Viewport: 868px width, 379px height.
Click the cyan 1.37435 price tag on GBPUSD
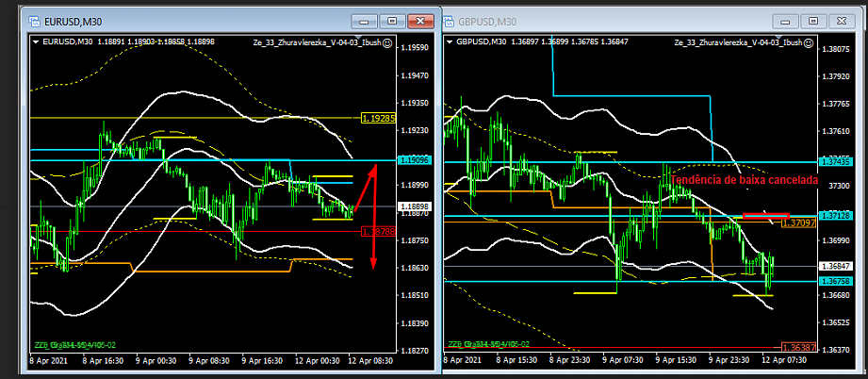pyautogui.click(x=834, y=160)
